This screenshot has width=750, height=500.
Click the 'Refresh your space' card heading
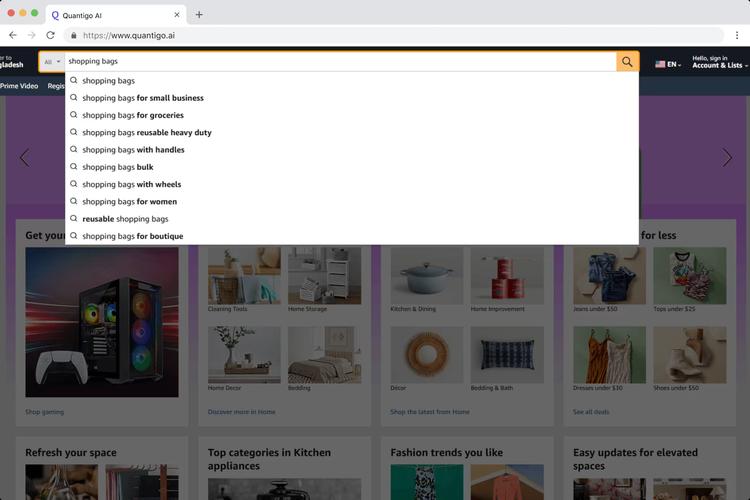(71, 453)
